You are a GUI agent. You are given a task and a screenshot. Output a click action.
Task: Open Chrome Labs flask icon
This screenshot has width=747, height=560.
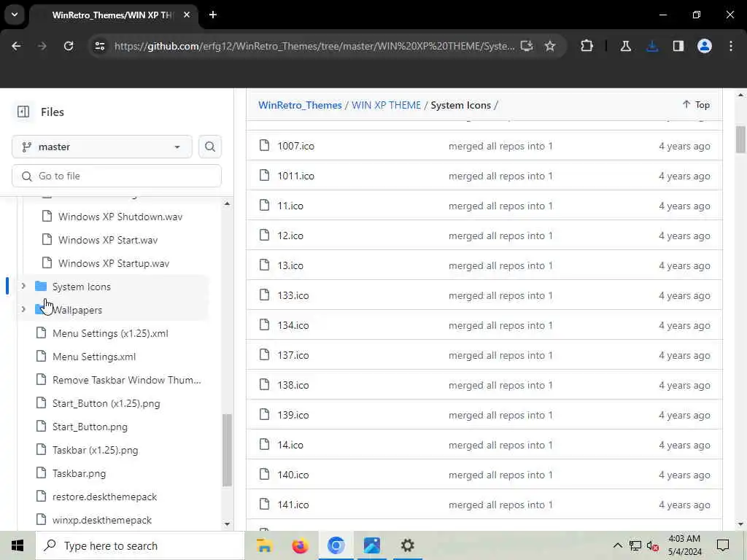pos(625,46)
